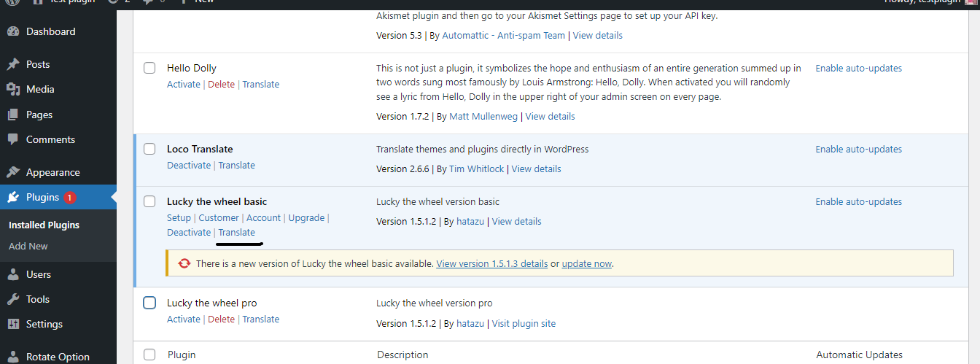Click Translate under Lucky the wheel pro
Viewport: 980px width, 364px height.
tap(261, 319)
